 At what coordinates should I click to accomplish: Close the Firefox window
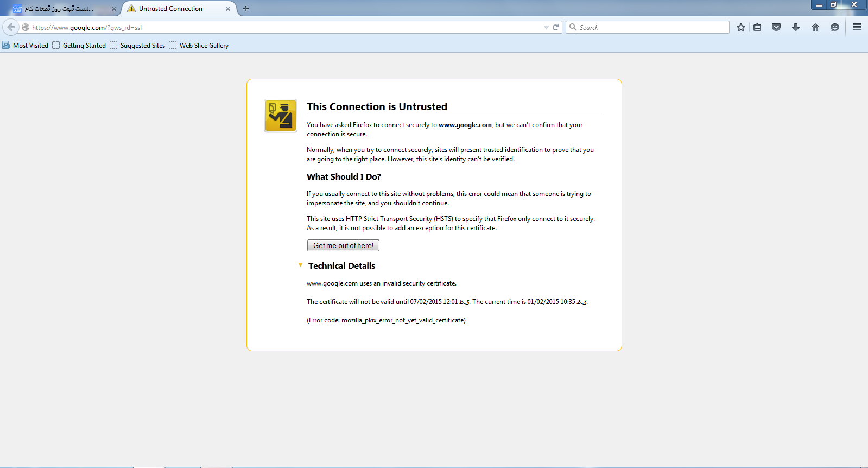tap(854, 5)
